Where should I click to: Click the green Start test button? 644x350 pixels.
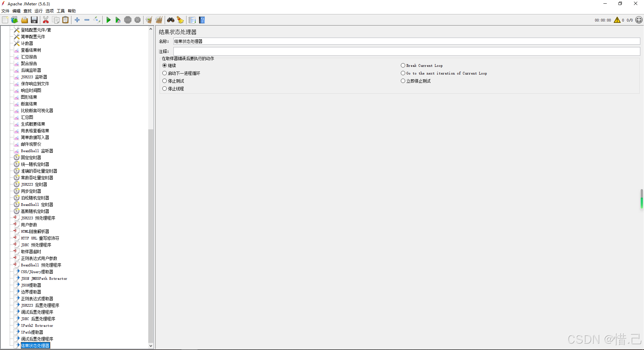tap(108, 20)
